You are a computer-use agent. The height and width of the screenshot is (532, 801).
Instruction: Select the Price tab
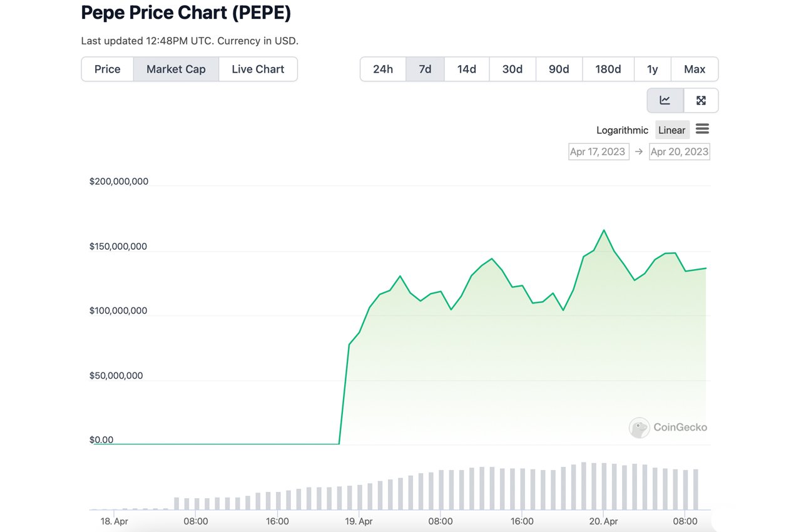[x=107, y=69]
